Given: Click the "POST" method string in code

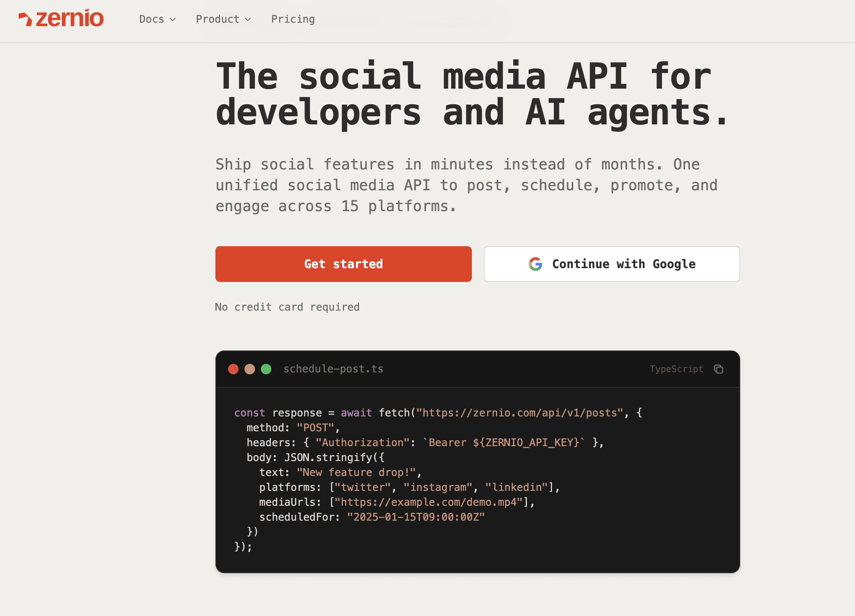Looking at the screenshot, I should point(315,428).
